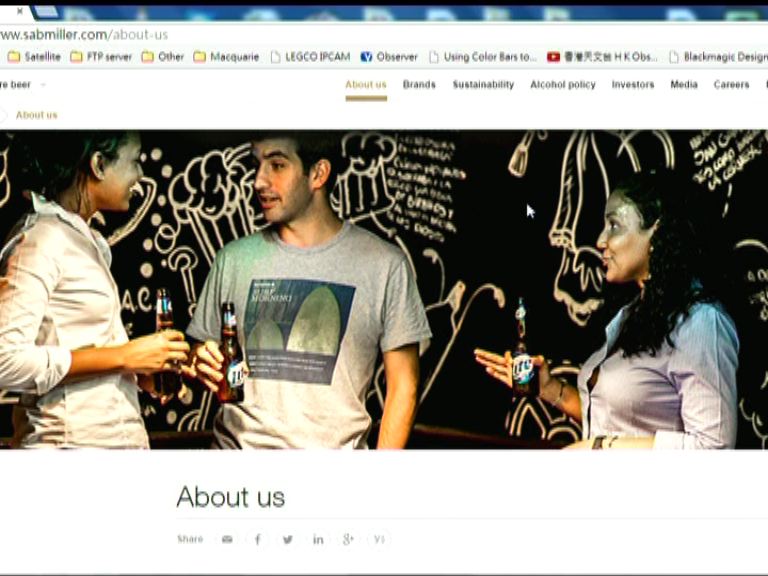The image size is (768, 576).
Task: Share the page on LinkedIn
Action: (x=318, y=540)
